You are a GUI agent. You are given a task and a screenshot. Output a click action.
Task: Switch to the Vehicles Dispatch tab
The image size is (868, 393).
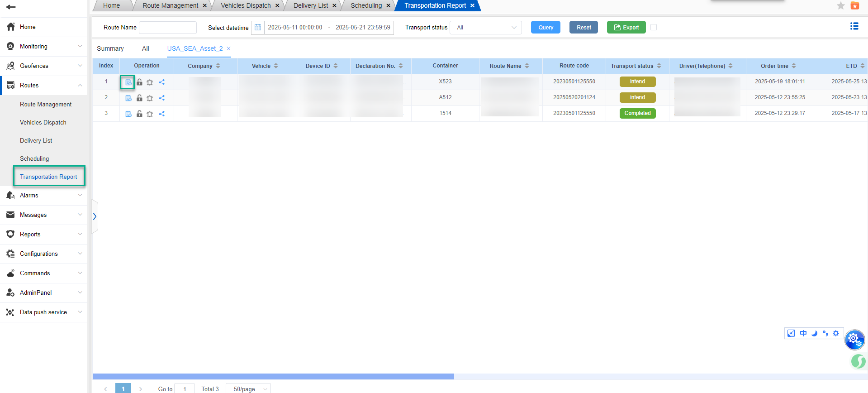tap(246, 5)
